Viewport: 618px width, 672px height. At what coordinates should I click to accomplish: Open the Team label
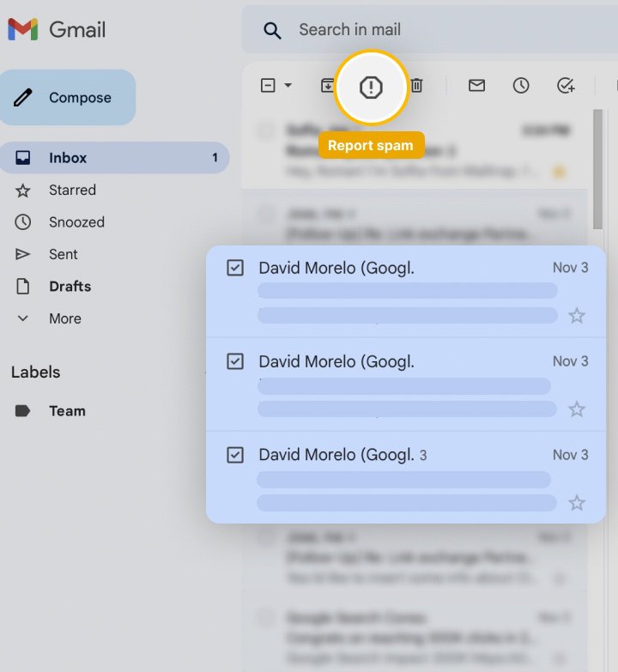(67, 411)
